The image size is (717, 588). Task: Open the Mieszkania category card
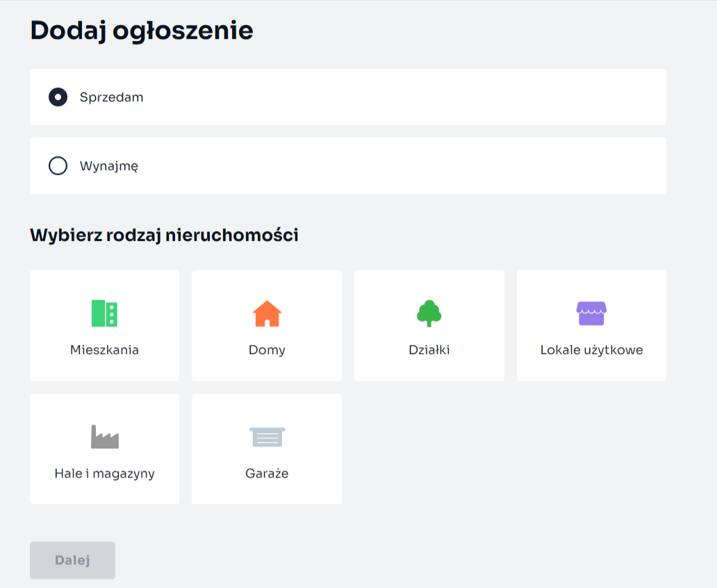[x=104, y=325]
